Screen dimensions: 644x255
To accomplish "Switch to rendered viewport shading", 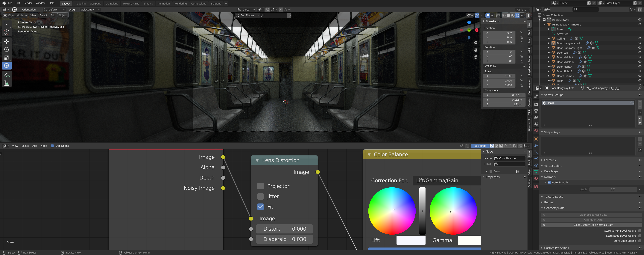I will coord(517,16).
